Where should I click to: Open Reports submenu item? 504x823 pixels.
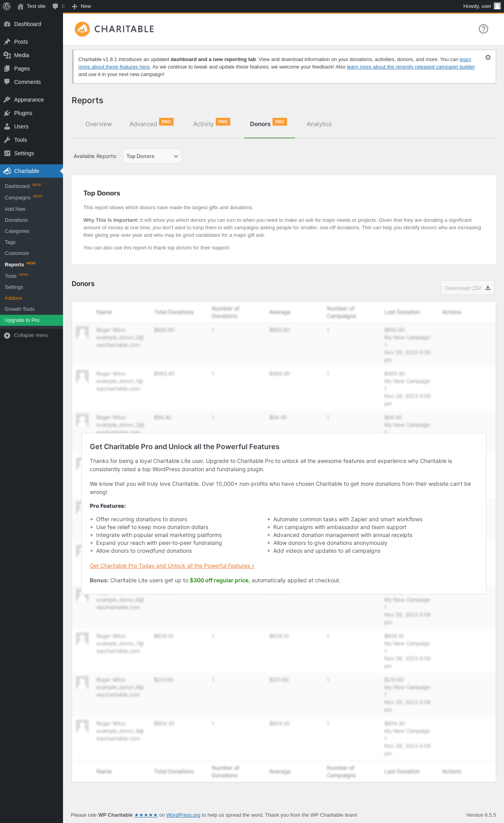point(31,264)
